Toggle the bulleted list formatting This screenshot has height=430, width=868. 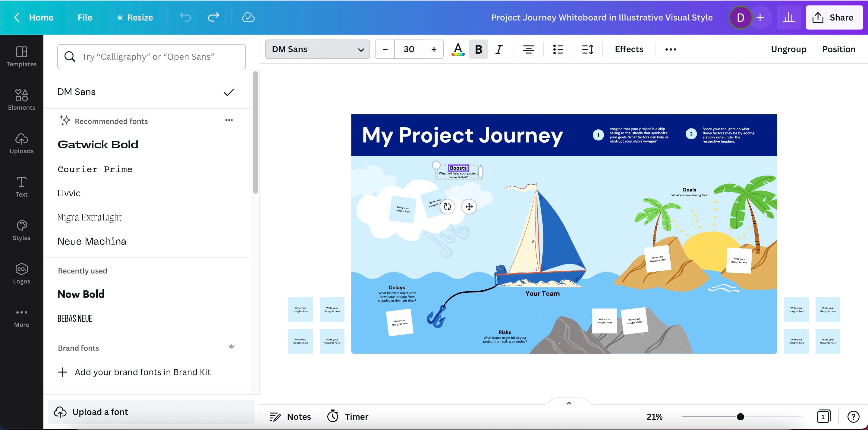pos(558,49)
